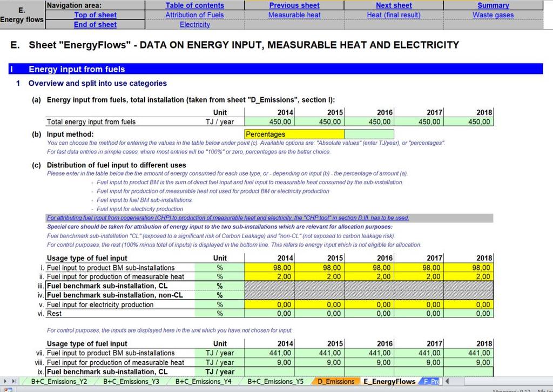The height and width of the screenshot is (392, 553).
Task: Select empty green cell beside Percentages
Action: pyautogui.click(x=369, y=134)
